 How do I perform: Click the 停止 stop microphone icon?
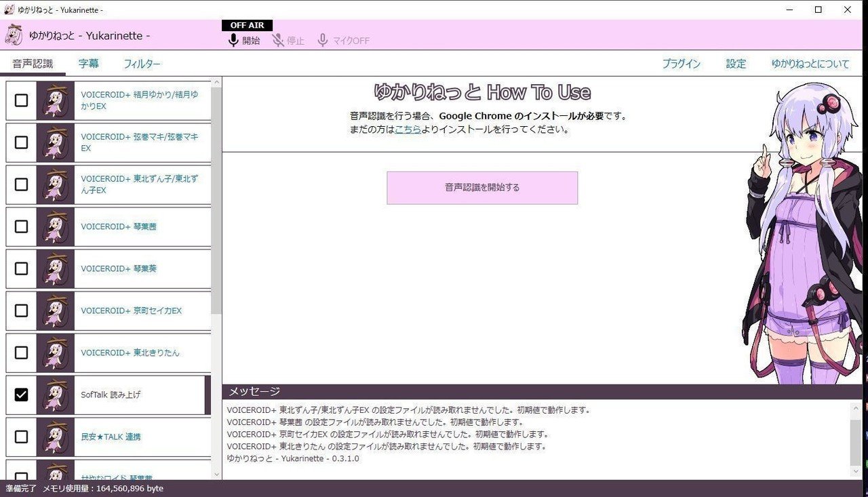(x=277, y=39)
